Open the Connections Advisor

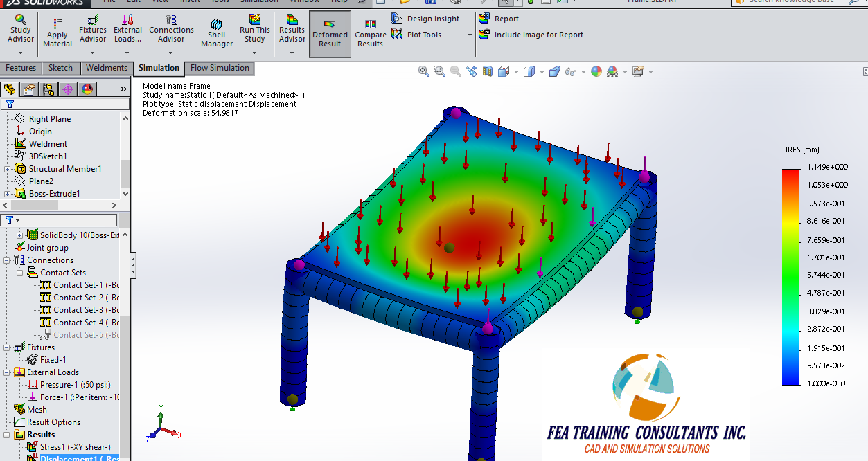(171, 30)
